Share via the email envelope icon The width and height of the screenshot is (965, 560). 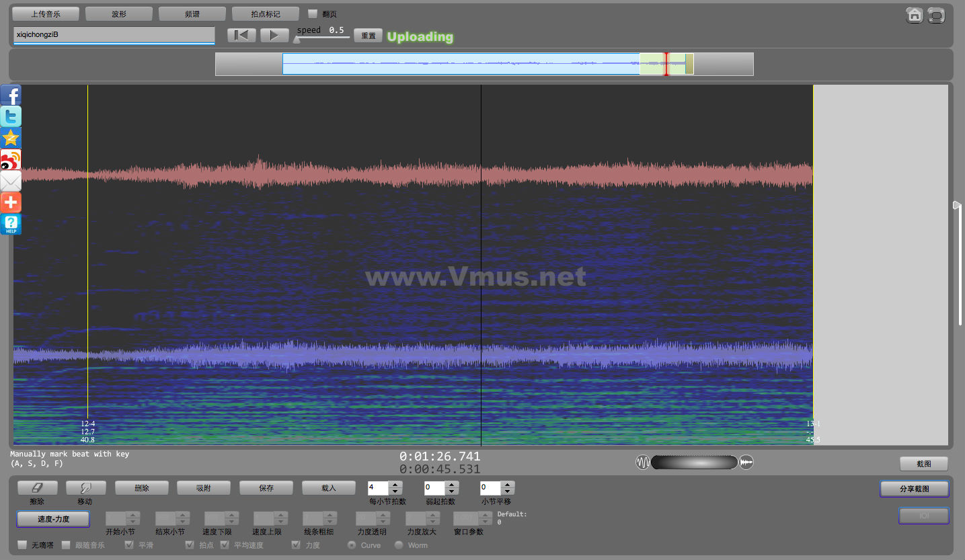[x=11, y=181]
